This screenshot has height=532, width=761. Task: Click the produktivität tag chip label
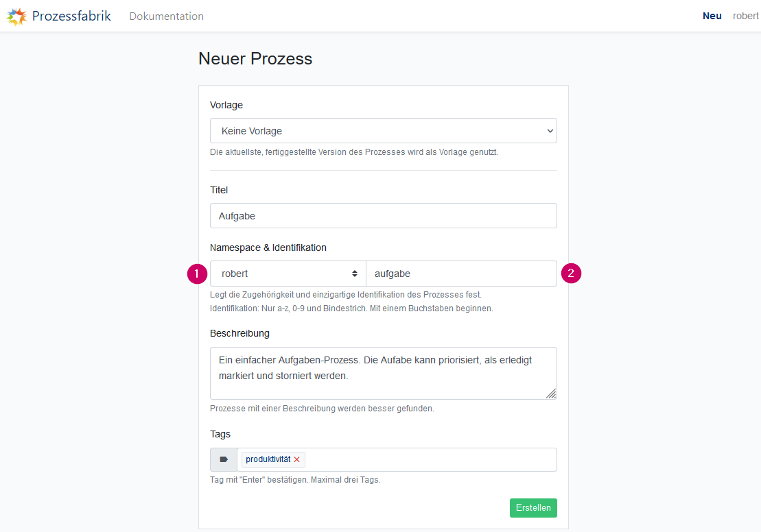268,459
